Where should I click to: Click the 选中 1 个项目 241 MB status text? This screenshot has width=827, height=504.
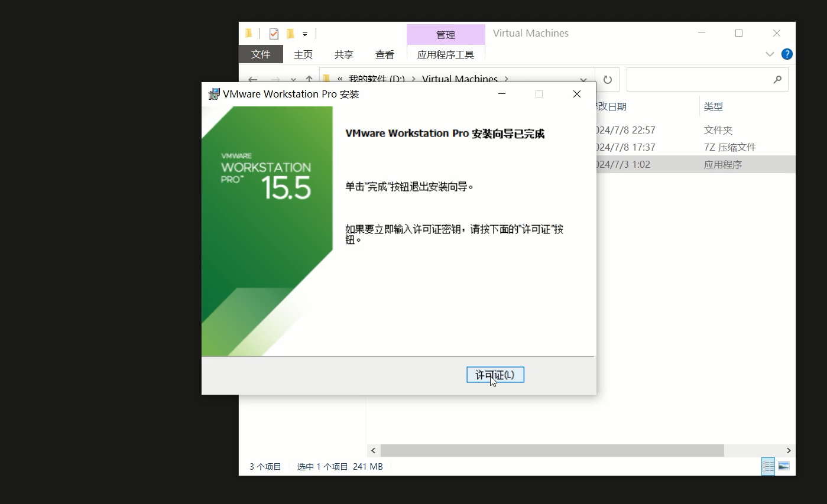tap(340, 467)
